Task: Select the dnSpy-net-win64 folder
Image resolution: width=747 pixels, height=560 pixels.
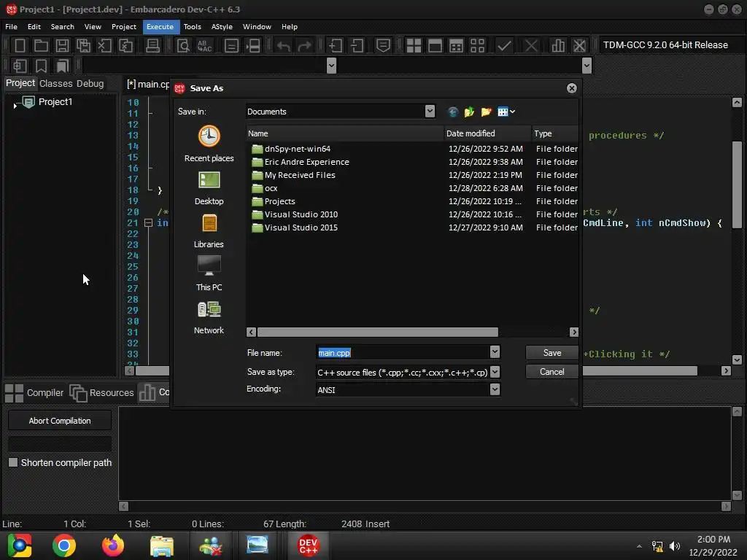Action: [298, 149]
